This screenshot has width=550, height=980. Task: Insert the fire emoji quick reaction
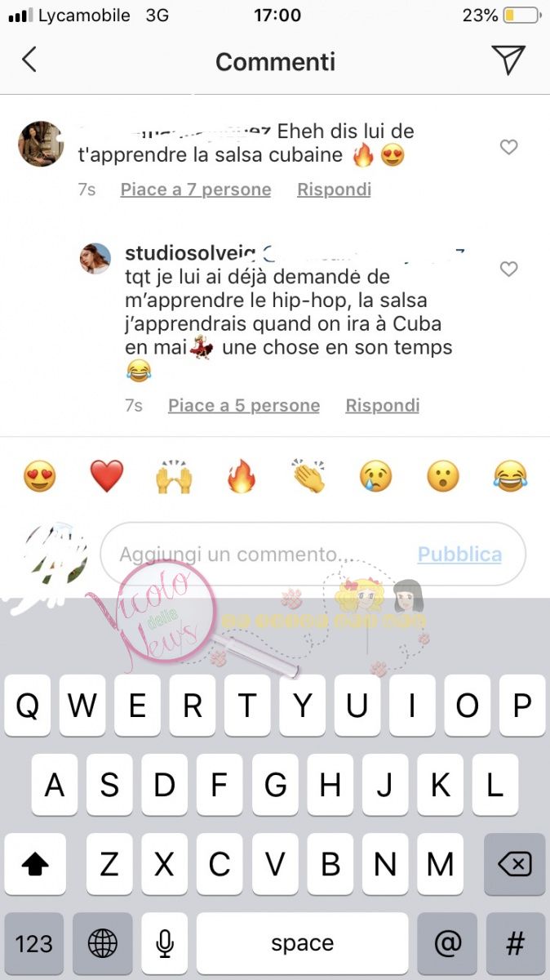pos(242,476)
